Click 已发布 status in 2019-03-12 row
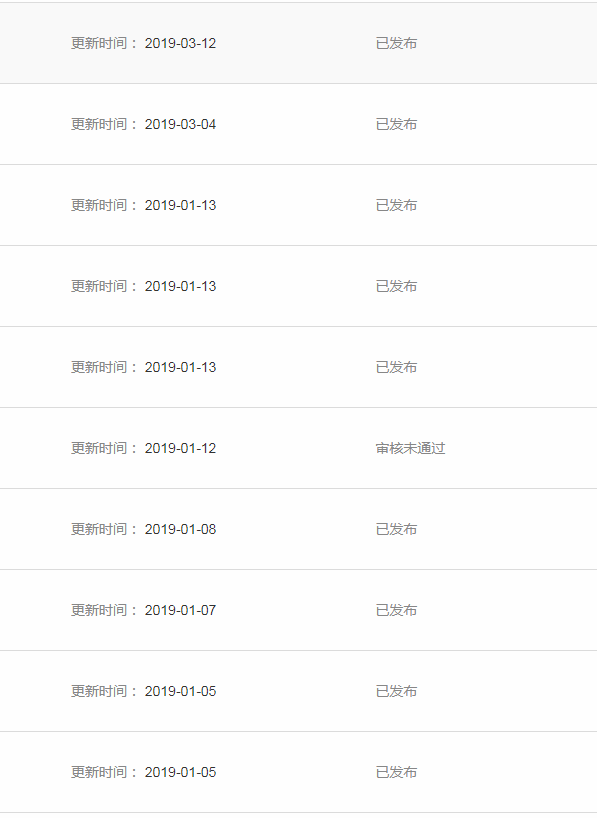 (x=396, y=43)
